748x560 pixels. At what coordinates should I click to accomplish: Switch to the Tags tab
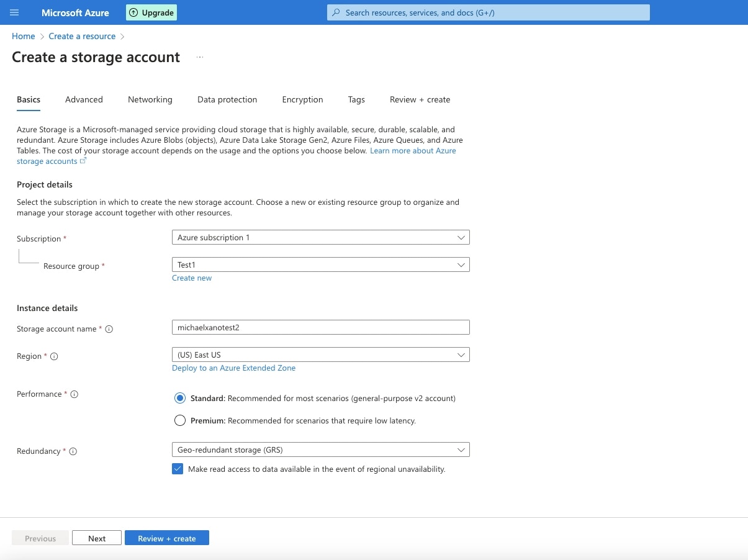(356, 99)
